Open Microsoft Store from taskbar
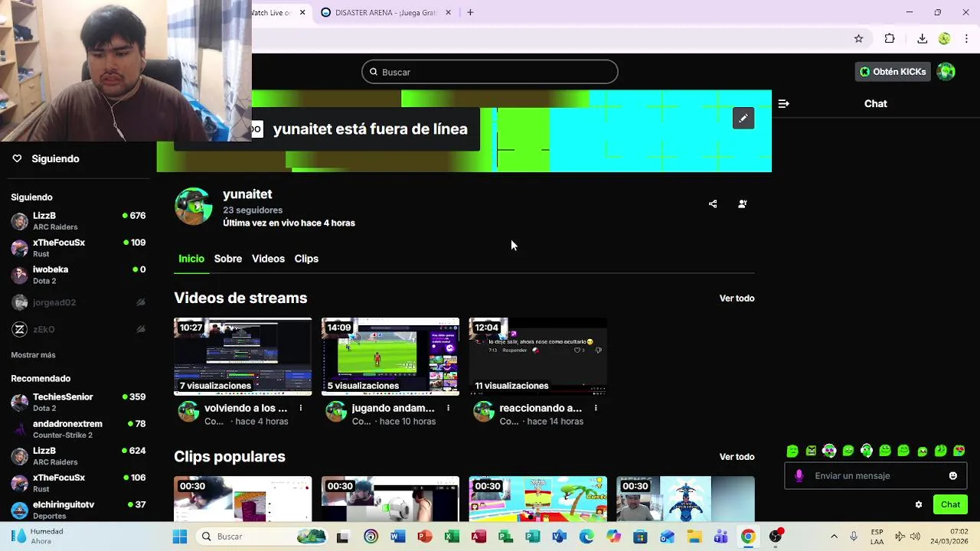980x551 pixels. pos(640,536)
